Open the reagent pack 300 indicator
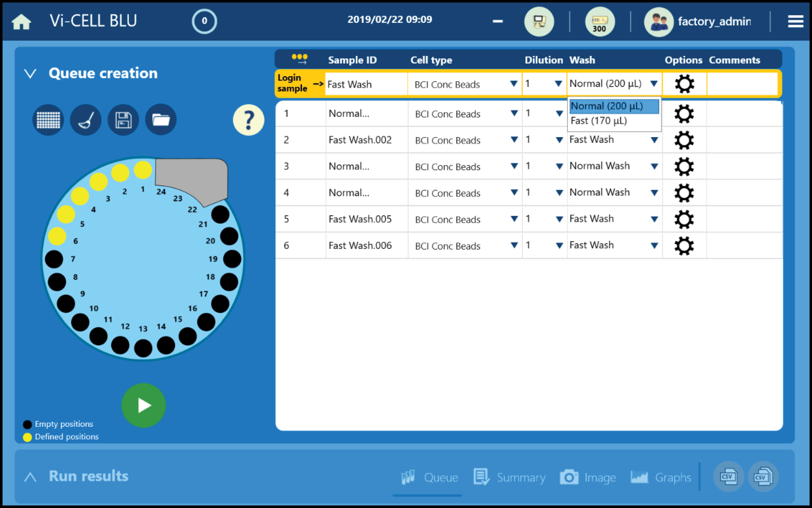The image size is (812, 508). 600,22
